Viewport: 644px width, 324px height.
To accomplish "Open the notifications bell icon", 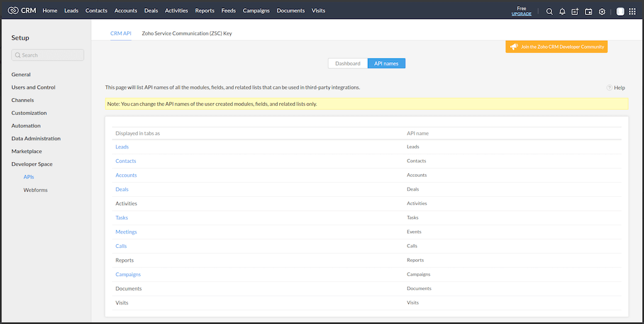I will pyautogui.click(x=562, y=11).
